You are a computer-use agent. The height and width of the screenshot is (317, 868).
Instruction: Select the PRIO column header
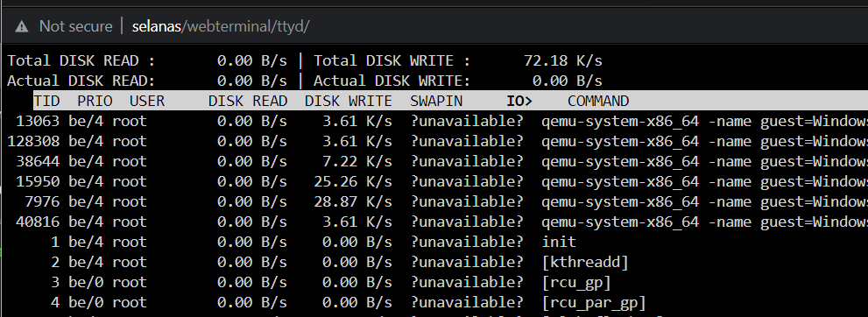point(95,101)
